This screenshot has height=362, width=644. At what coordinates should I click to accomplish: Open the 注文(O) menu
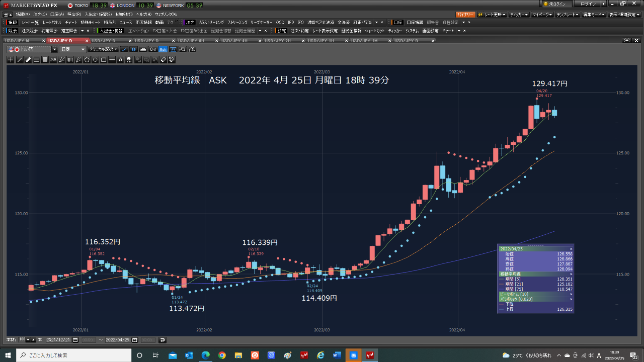pyautogui.click(x=40, y=15)
